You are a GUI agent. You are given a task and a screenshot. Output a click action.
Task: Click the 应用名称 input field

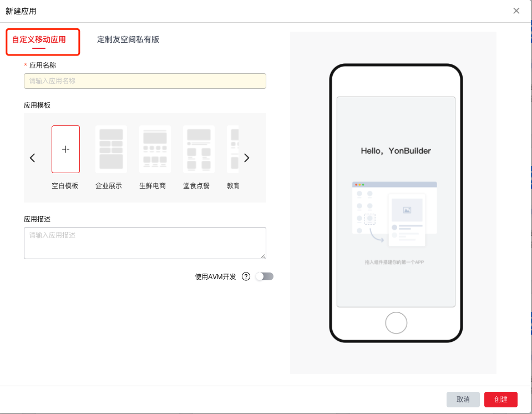145,81
